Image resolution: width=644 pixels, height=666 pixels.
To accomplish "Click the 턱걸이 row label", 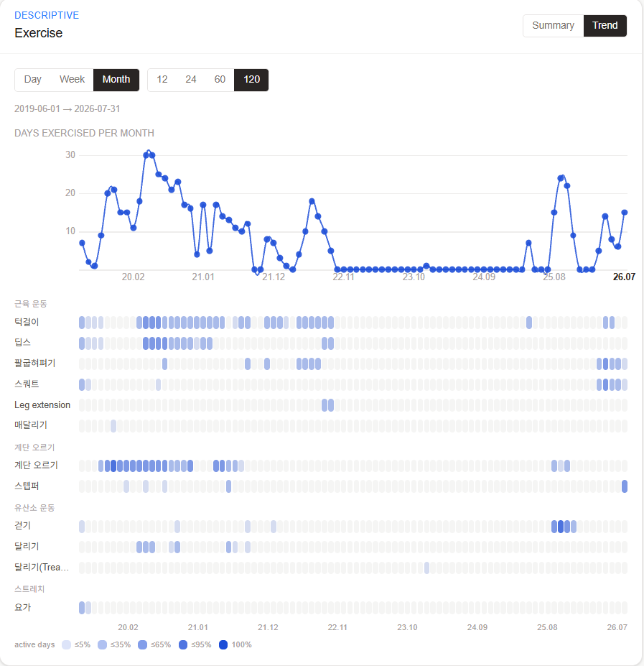I will [x=27, y=323].
